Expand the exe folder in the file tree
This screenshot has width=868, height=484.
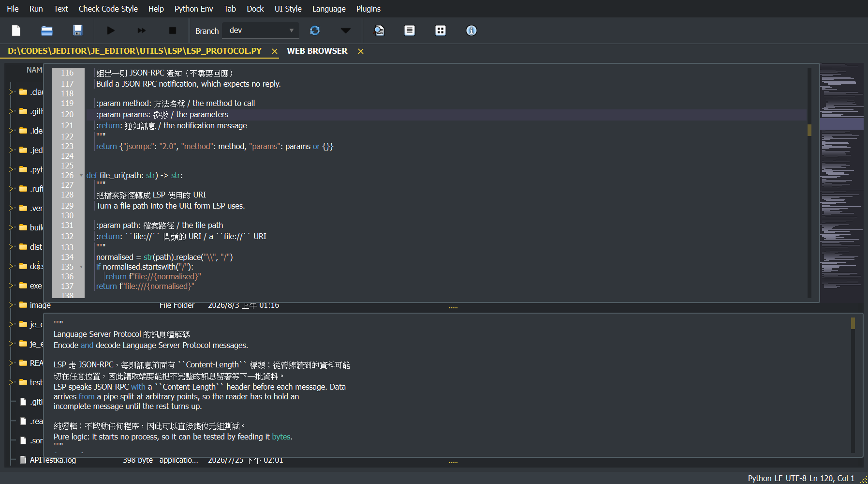[12, 286]
